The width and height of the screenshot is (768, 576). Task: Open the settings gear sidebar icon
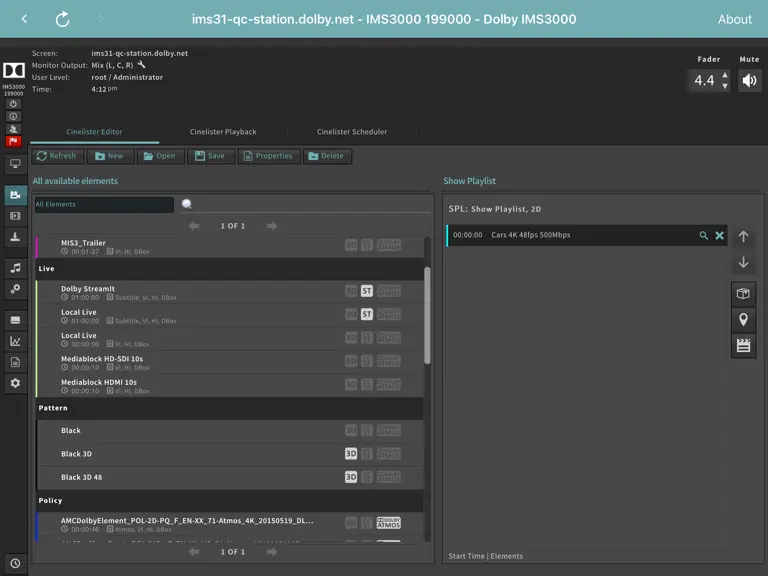pyautogui.click(x=15, y=383)
